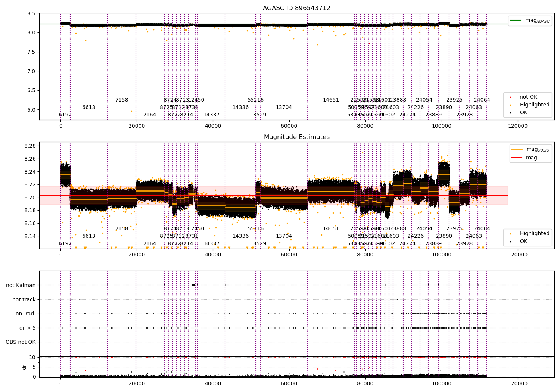Click the 8.24 tick on middle plot
Image resolution: width=560 pixels, height=392 pixels.
click(30, 172)
